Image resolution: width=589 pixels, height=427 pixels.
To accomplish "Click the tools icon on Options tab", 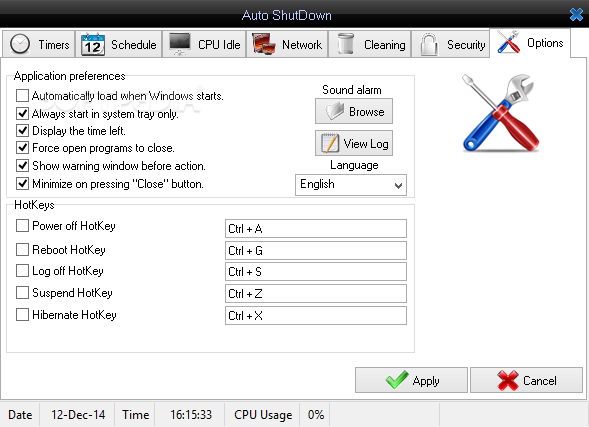I will point(508,42).
